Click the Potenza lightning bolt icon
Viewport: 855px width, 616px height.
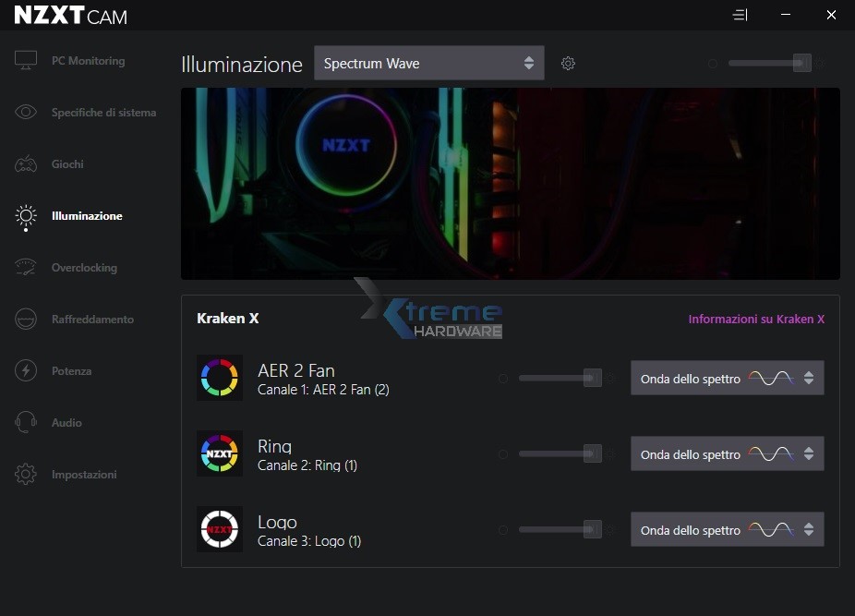(26, 371)
